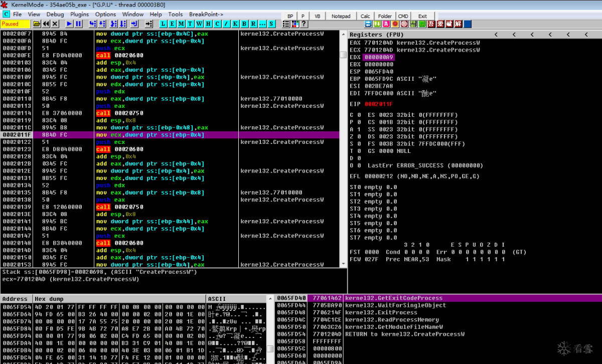602x364 pixels.
Task: Click the red 破 character icon
Action: coord(449,24)
